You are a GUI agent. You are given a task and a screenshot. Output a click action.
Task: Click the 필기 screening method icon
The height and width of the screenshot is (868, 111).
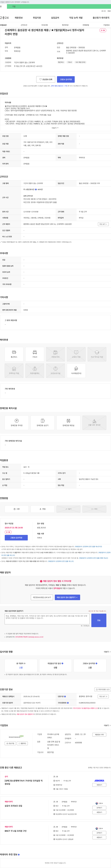click(x=68, y=509)
